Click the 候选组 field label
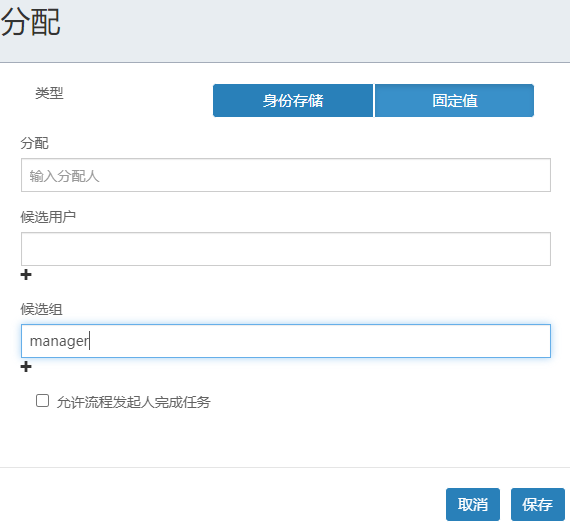The width and height of the screenshot is (570, 525). (x=41, y=309)
